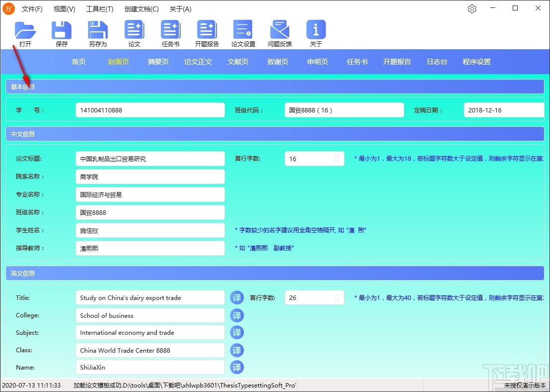550x392 pixels.
Task: Adjust the Chinese 首行字数 spinner showing 16
Action: [x=314, y=159]
